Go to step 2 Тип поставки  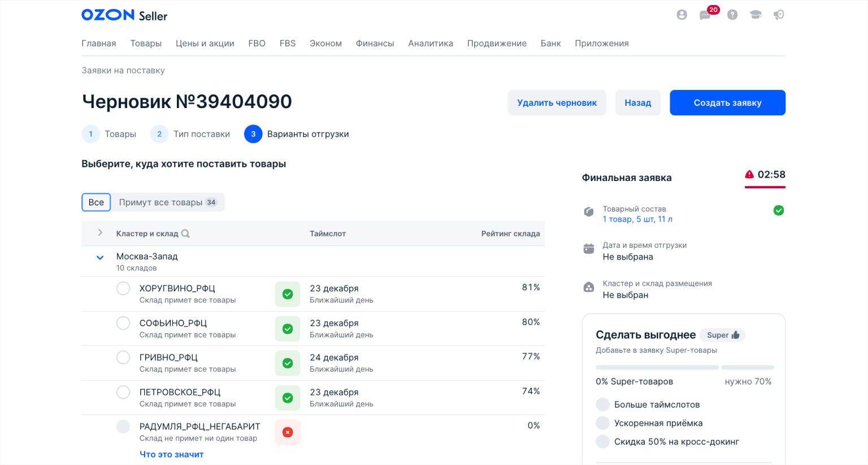pos(190,134)
